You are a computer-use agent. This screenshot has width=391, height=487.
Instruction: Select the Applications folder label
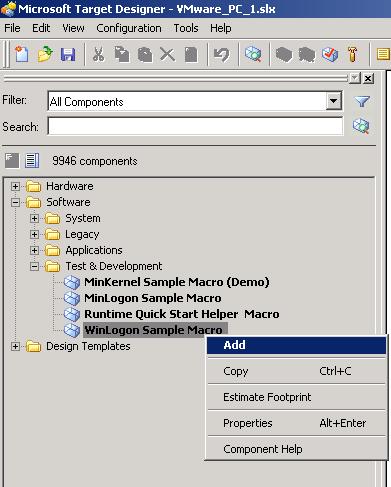(94, 250)
